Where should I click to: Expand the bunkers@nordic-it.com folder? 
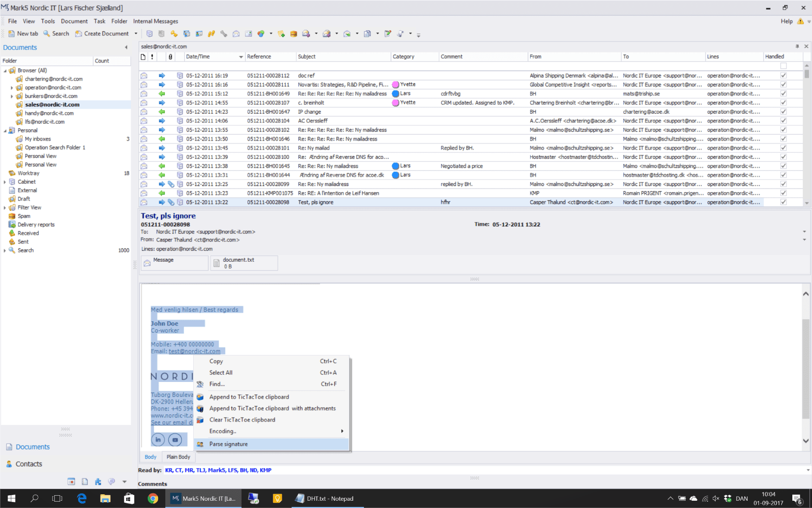click(x=12, y=96)
